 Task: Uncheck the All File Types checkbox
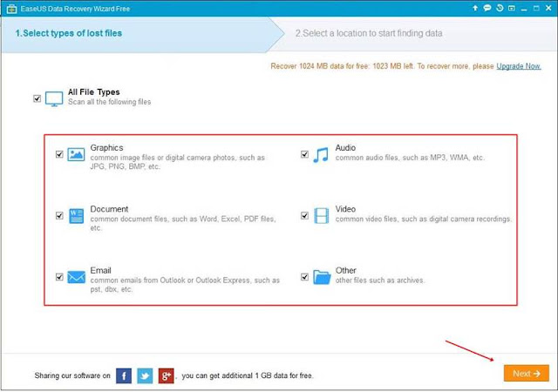37,98
